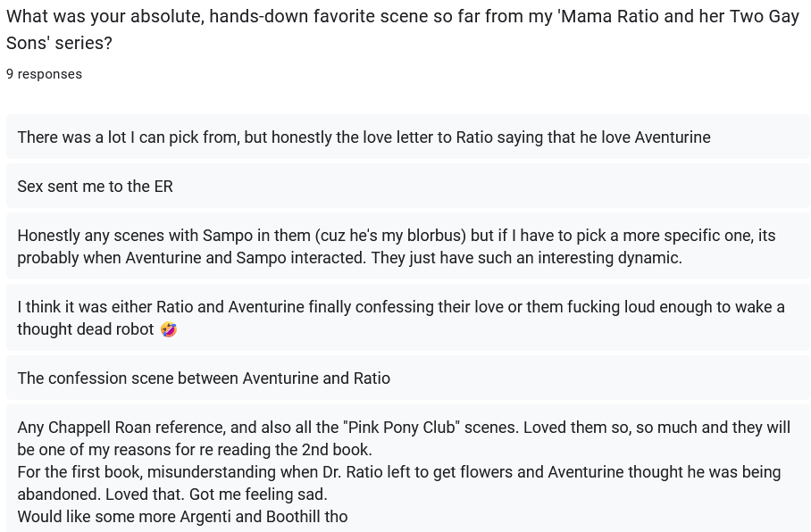Click "They just have such an interesting dynamic."
Viewport: 811px width, 532px height.
point(526,258)
